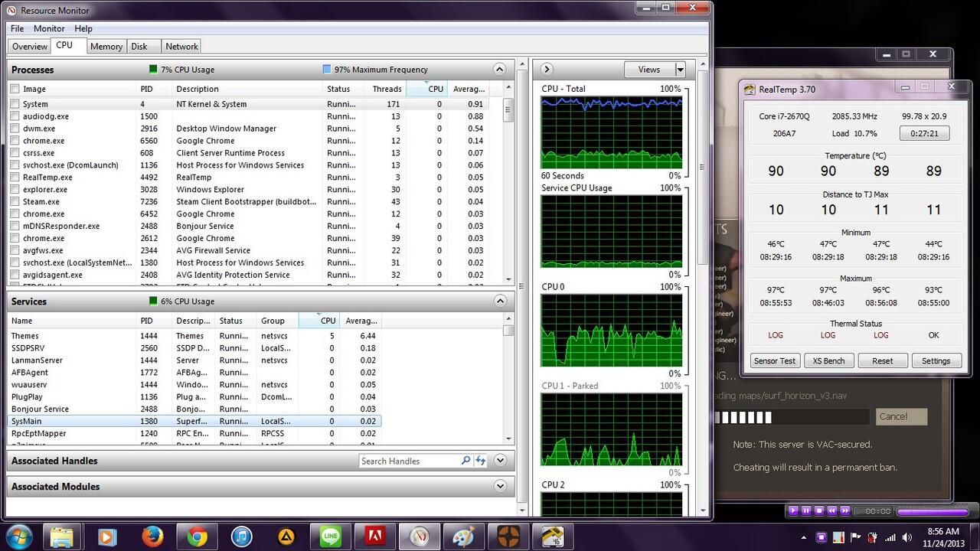
Task: Click next track on taskbar media toolbar
Action: pyautogui.click(x=845, y=510)
